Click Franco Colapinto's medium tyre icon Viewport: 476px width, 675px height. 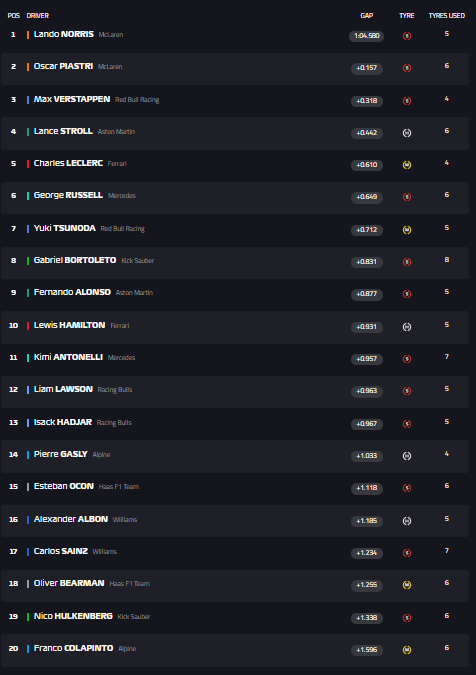pyautogui.click(x=407, y=650)
